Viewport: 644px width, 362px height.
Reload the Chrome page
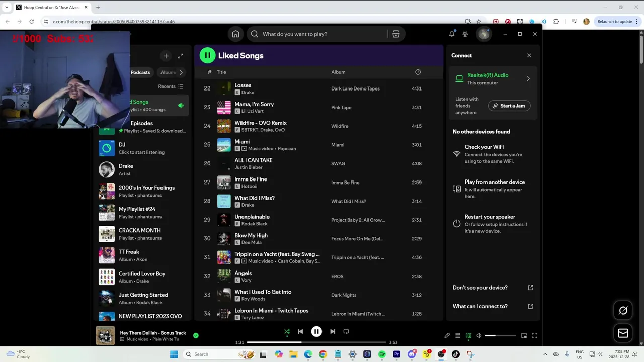tap(31, 21)
